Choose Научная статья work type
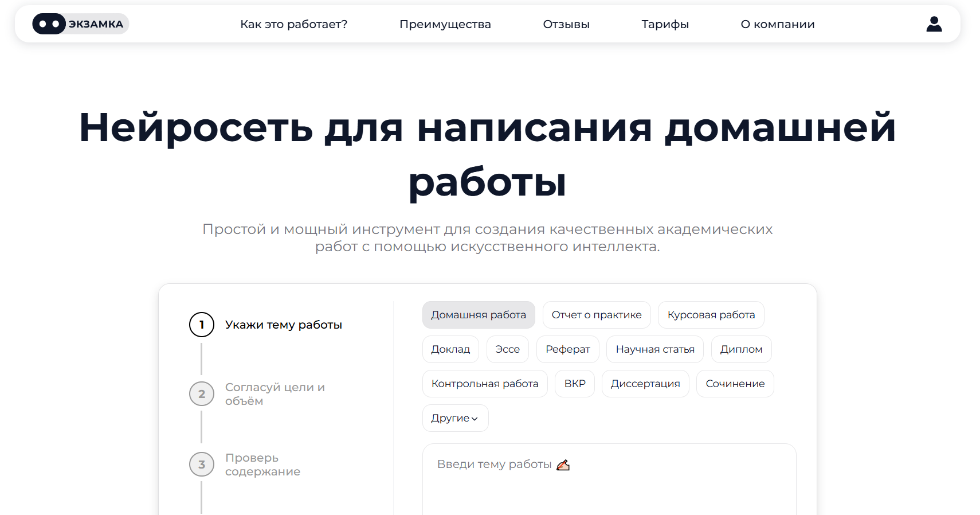 pyautogui.click(x=654, y=349)
